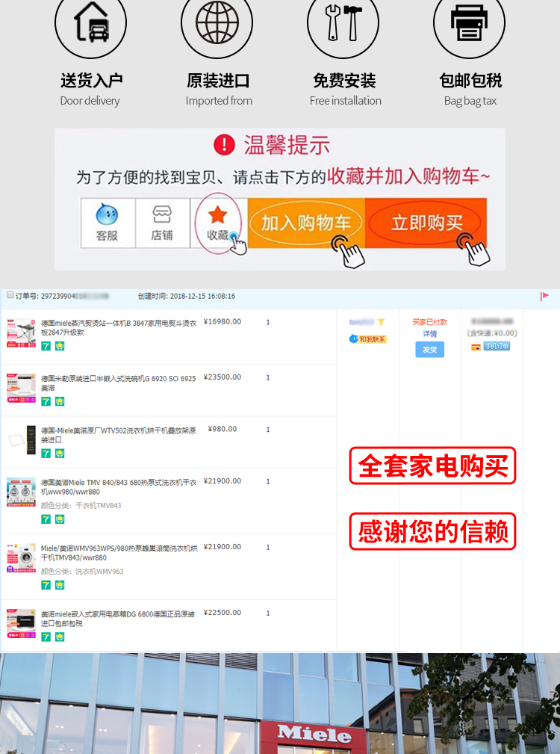This screenshot has width=560, height=754.
Task: Click the red Miele storefront sign
Action: (x=314, y=737)
